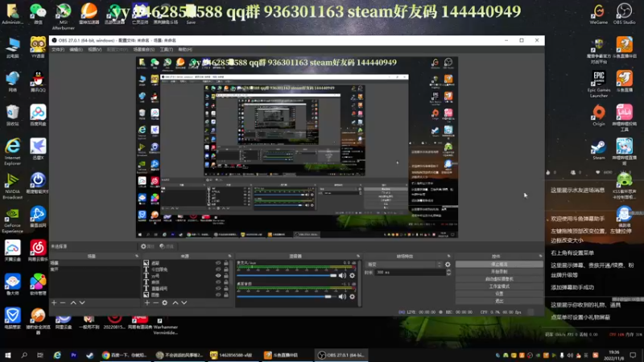Open transition properties gear icon
Screen dimensions: 644x362
coord(448,265)
